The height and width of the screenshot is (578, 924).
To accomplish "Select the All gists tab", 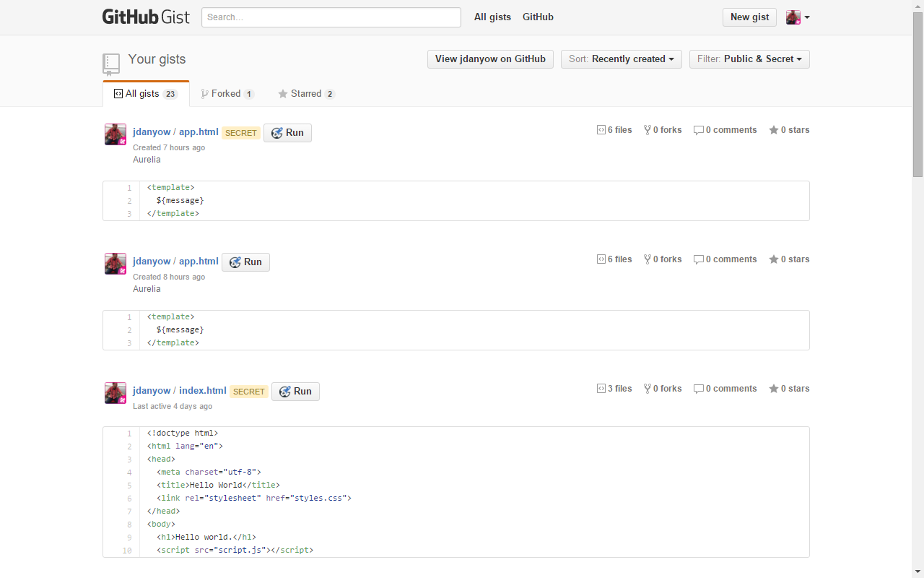I will [146, 94].
